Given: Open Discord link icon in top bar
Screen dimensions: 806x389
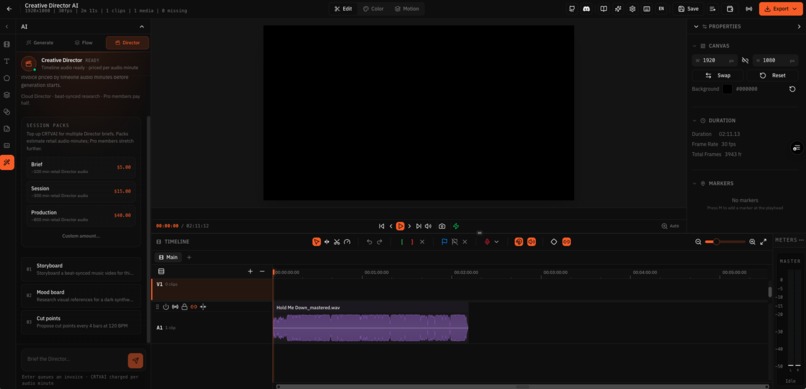Looking at the screenshot, I should click(x=586, y=9).
